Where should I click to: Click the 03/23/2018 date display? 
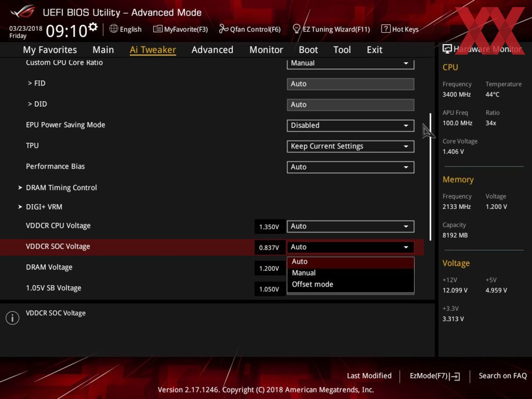coord(26,29)
